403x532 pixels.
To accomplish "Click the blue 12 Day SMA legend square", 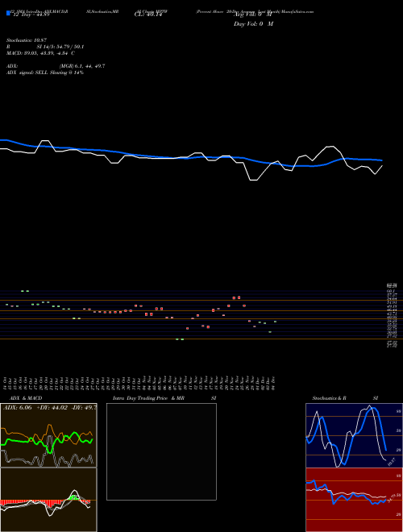I will (8, 14).
